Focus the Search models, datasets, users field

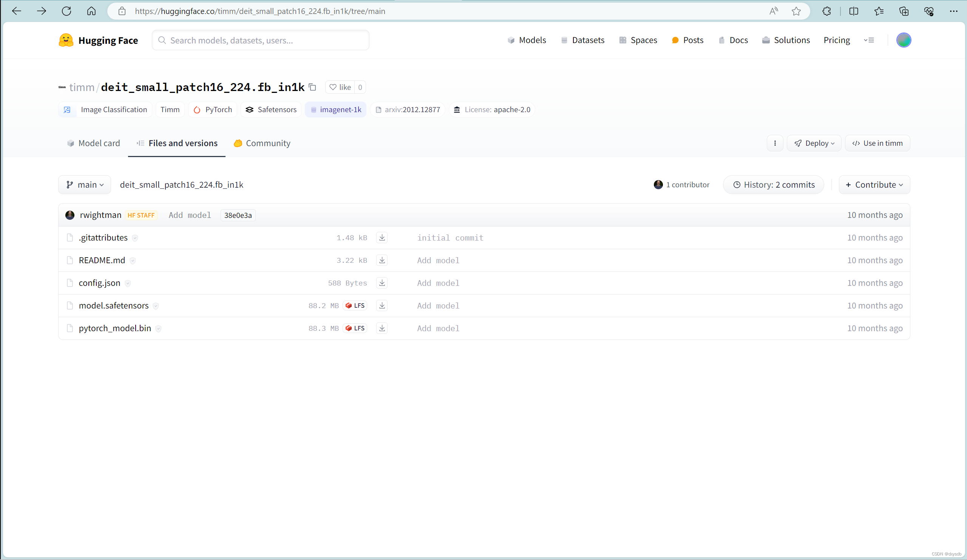coord(261,40)
